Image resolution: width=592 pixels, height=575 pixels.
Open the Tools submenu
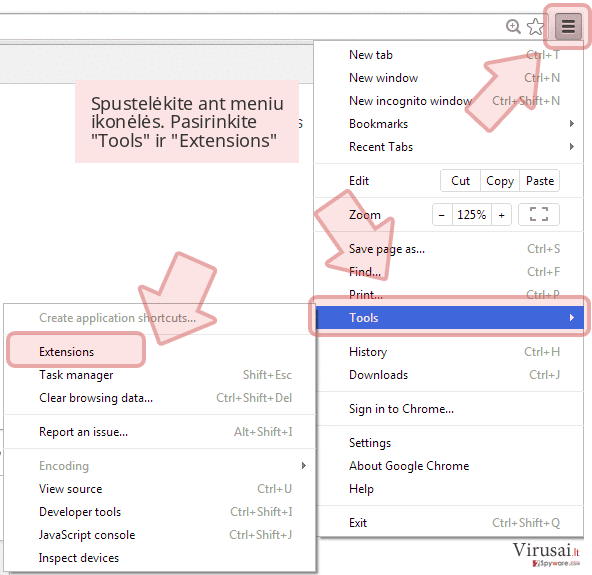click(449, 318)
